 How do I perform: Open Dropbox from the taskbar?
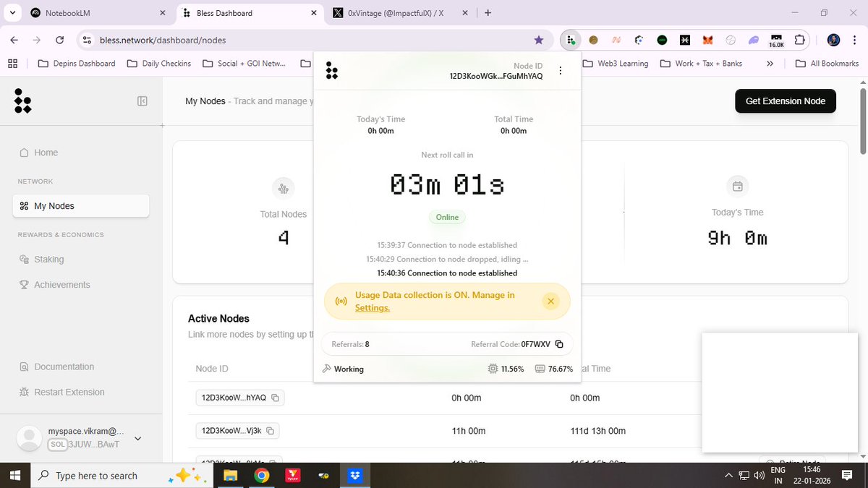(354, 476)
